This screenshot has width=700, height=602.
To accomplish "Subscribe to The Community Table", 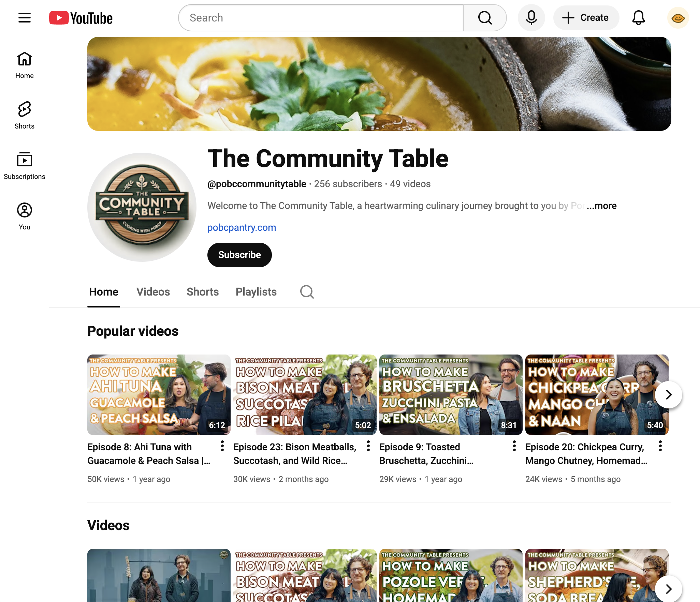I will pos(239,255).
